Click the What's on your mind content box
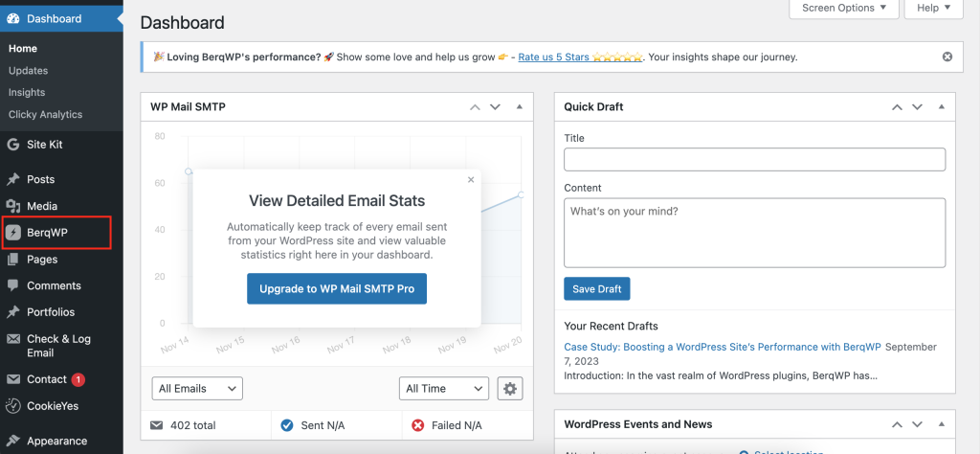The image size is (980, 454). click(x=754, y=234)
